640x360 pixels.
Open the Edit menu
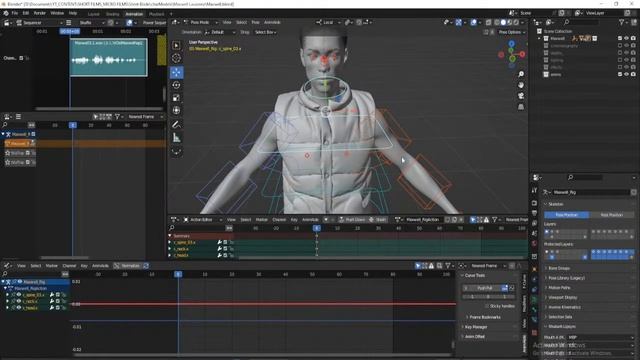26,13
